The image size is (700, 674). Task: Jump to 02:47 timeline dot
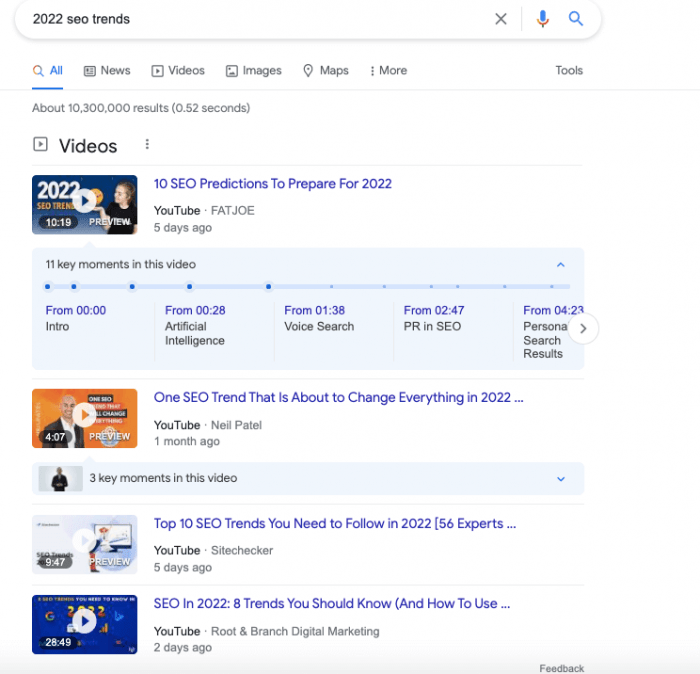point(190,287)
